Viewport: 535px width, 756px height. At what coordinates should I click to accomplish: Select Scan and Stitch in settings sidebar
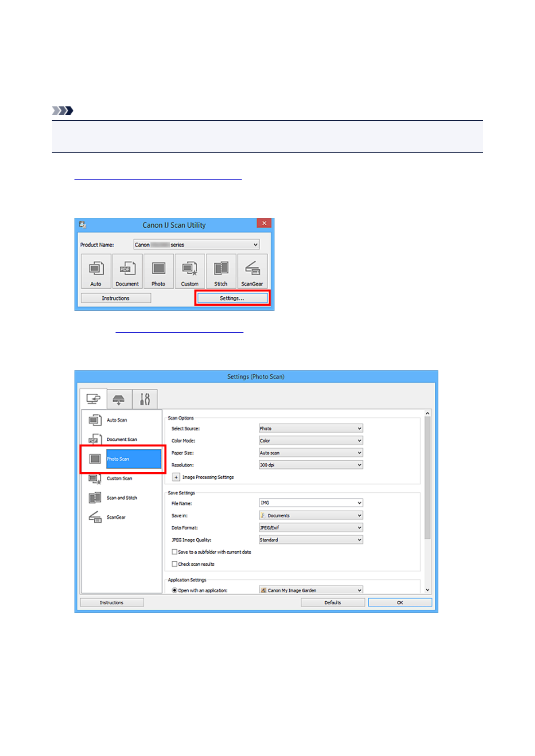tap(121, 498)
